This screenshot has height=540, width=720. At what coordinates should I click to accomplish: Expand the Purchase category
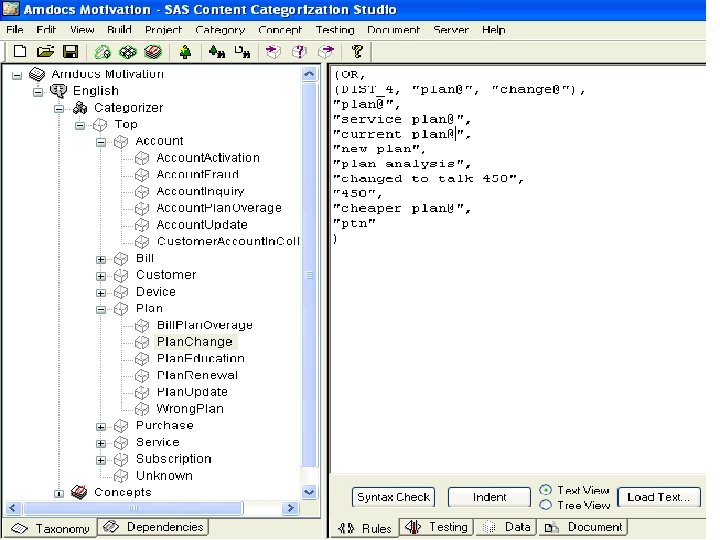pyautogui.click(x=101, y=427)
